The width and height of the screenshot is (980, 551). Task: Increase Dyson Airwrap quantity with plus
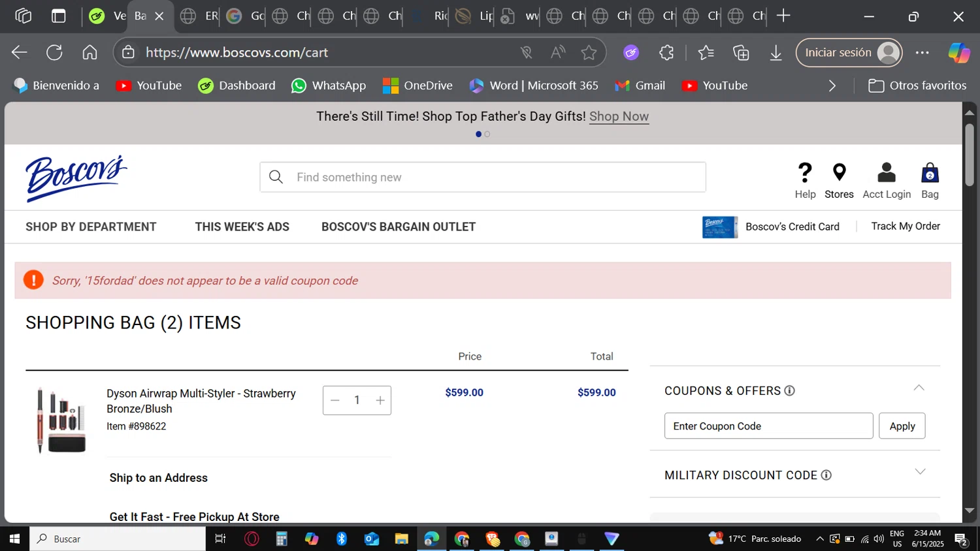(380, 400)
